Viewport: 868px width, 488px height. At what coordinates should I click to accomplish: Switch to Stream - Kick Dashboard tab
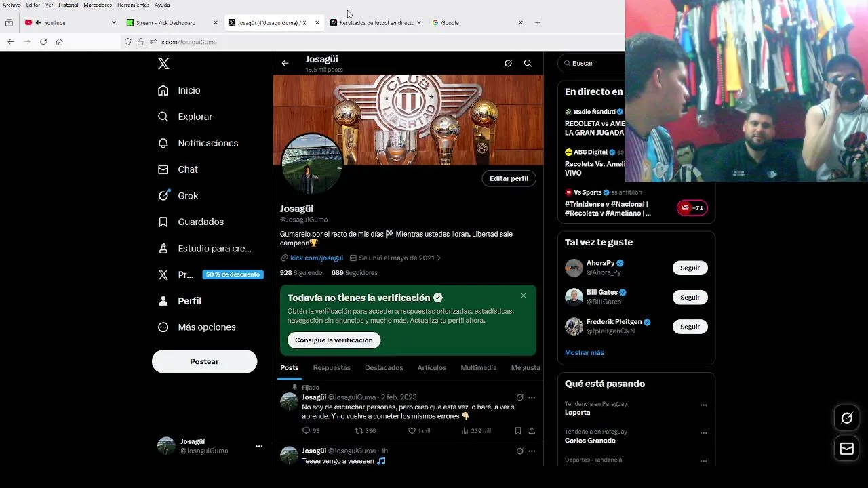pos(172,23)
